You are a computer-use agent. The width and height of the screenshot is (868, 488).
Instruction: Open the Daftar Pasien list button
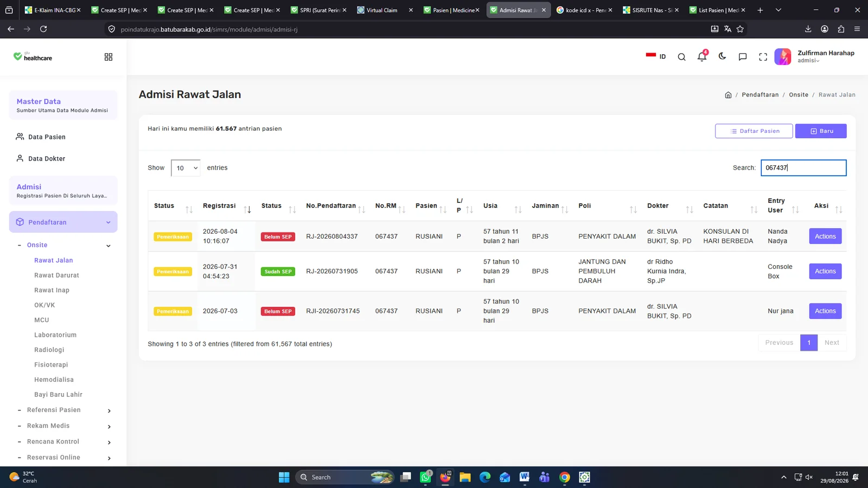(754, 131)
